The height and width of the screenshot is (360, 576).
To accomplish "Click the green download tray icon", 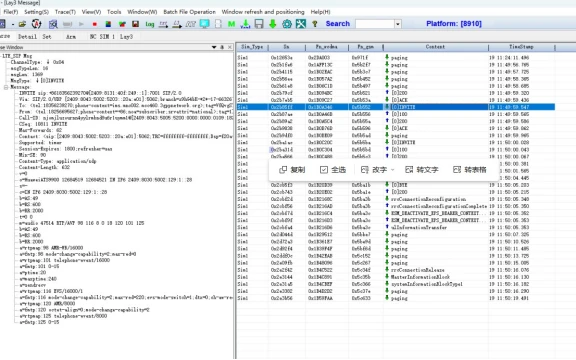I will [245, 24].
